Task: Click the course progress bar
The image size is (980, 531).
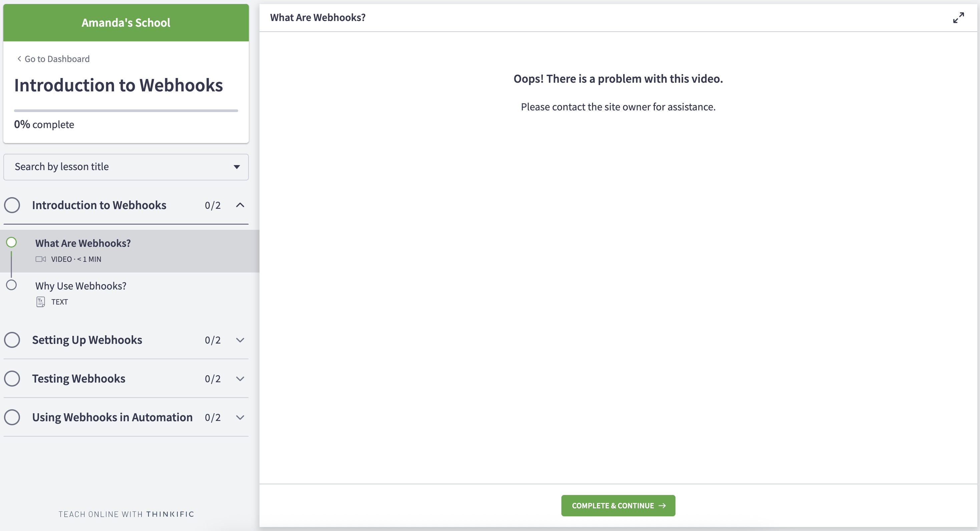Action: (x=126, y=111)
